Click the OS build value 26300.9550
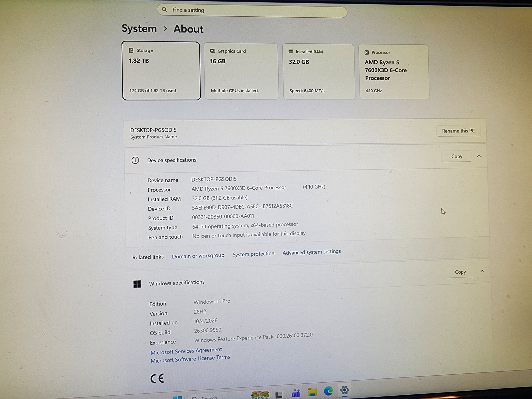 coord(208,330)
